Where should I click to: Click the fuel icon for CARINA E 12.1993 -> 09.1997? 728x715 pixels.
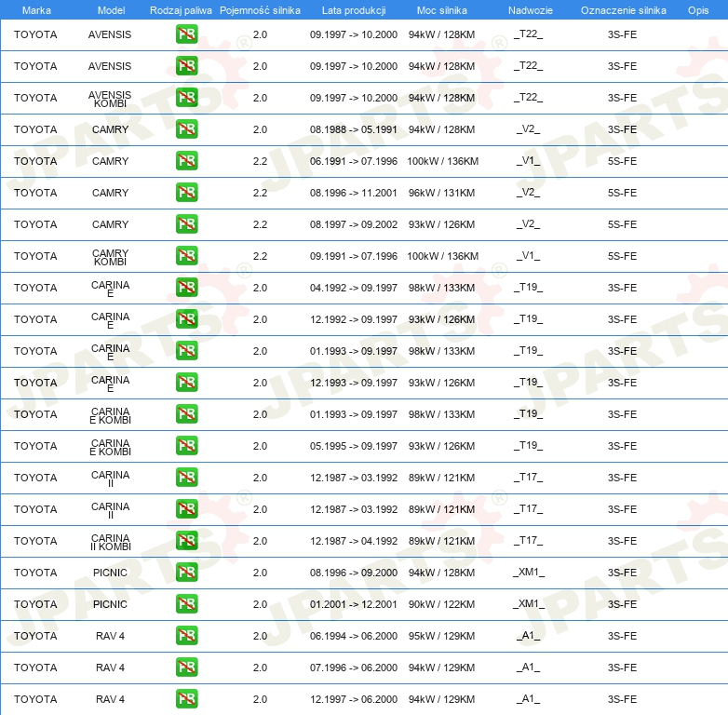coord(186,382)
